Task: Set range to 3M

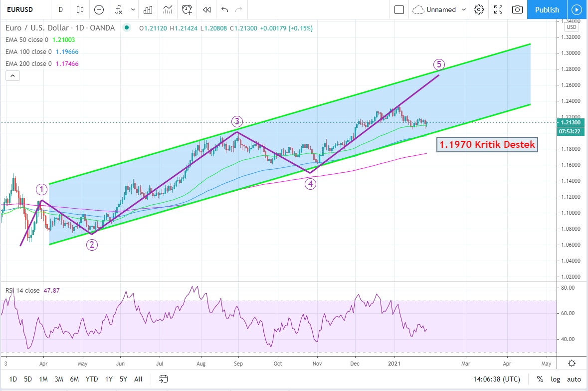Action: [x=59, y=379]
